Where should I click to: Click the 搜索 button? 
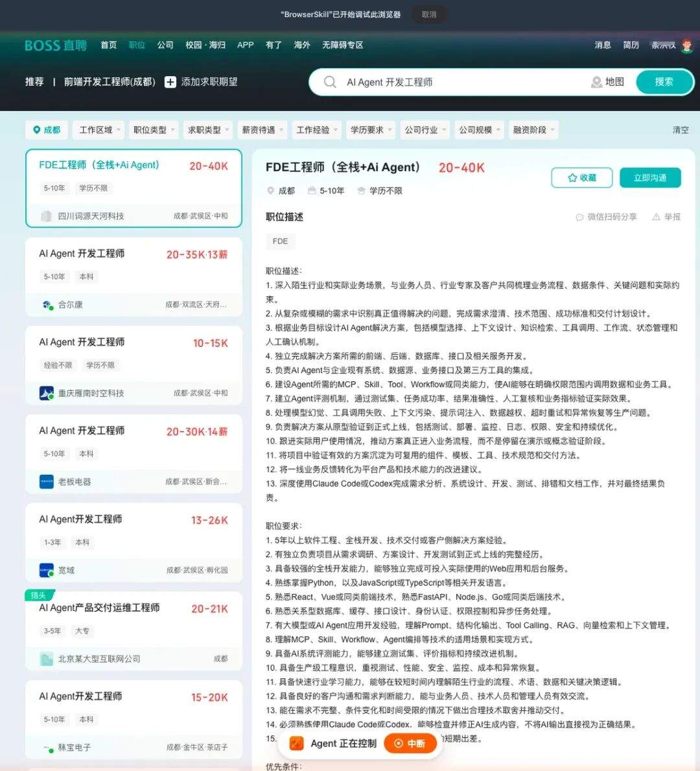(x=664, y=82)
